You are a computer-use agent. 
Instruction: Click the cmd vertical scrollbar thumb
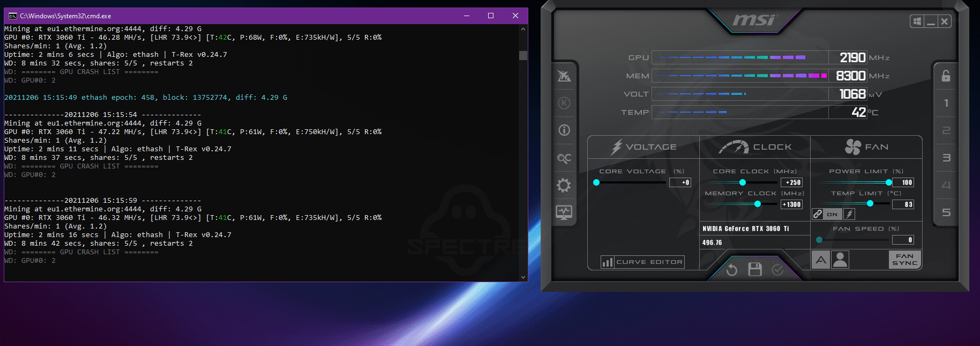pyautogui.click(x=523, y=55)
